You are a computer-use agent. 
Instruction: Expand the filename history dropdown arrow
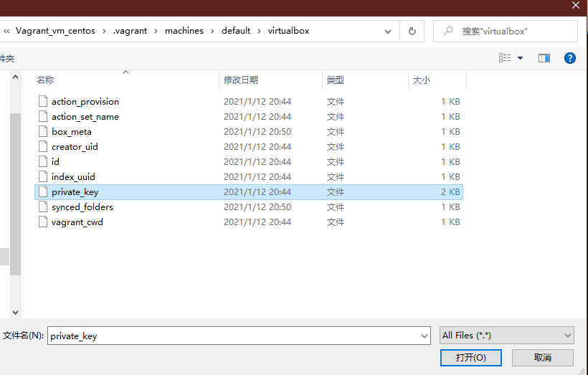tap(424, 336)
